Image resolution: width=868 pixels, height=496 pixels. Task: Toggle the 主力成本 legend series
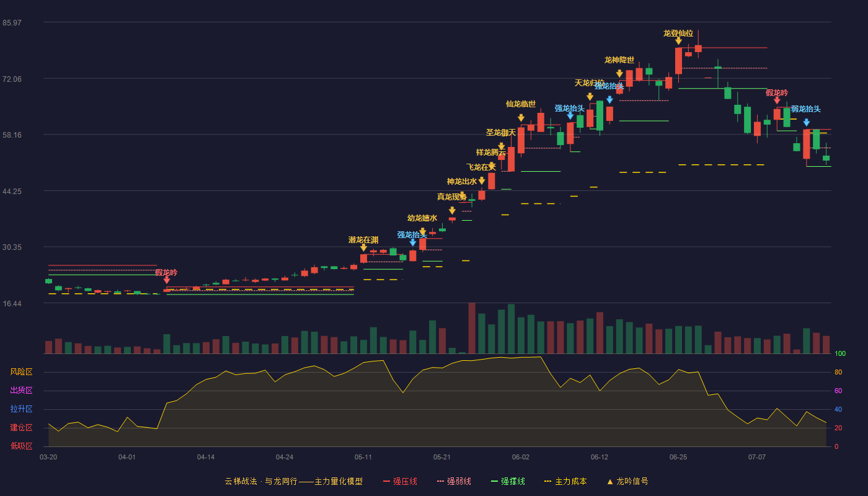565,481
